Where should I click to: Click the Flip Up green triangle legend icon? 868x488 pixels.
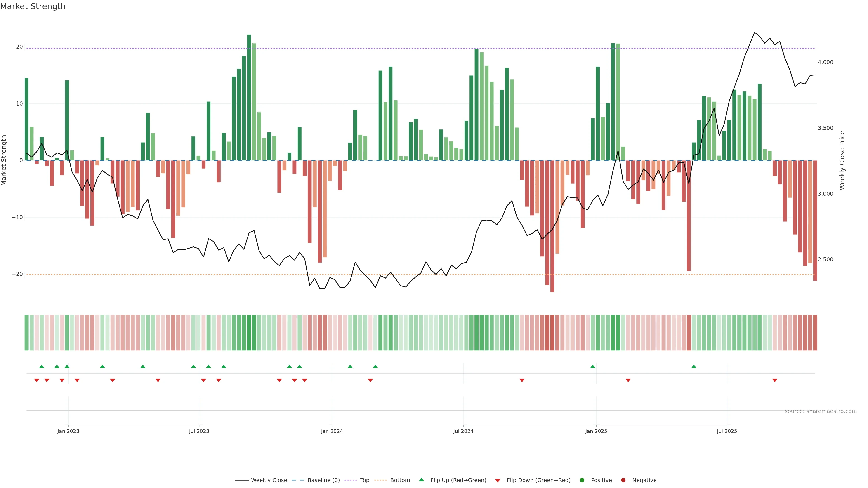[x=421, y=480]
